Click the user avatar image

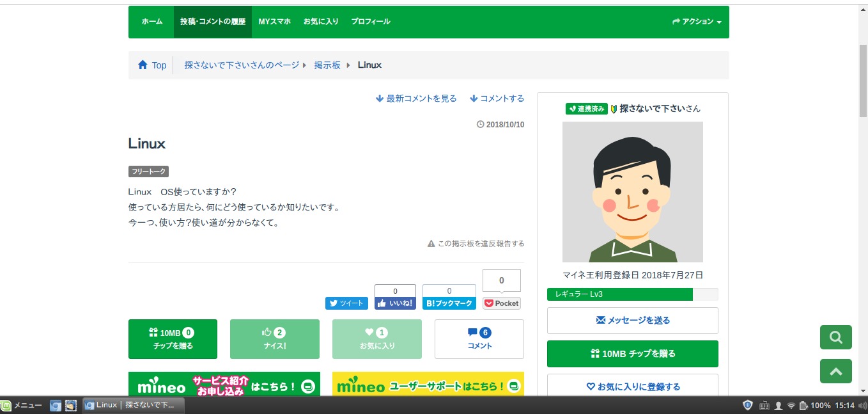[632, 192]
